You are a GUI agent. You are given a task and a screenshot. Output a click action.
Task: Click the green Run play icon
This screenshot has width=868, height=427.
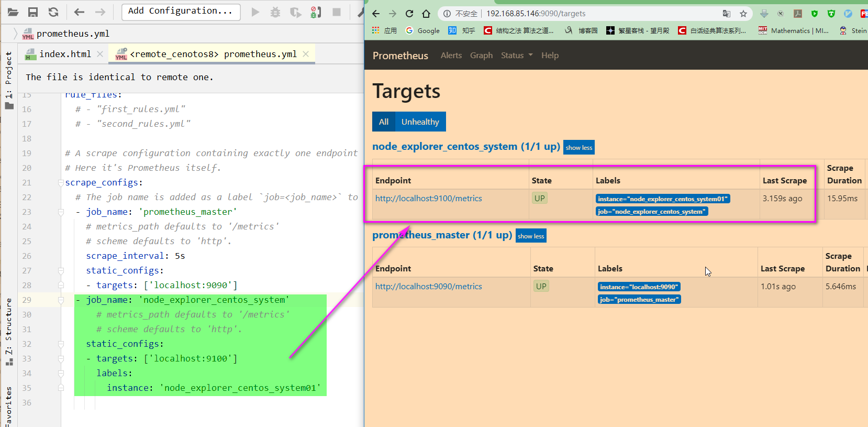pyautogui.click(x=255, y=12)
